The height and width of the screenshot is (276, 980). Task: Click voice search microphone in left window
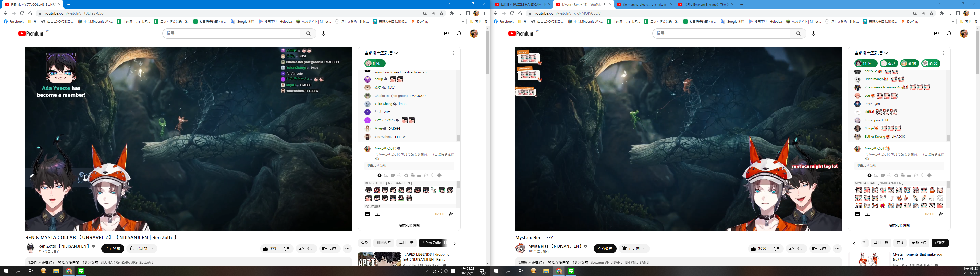click(324, 33)
